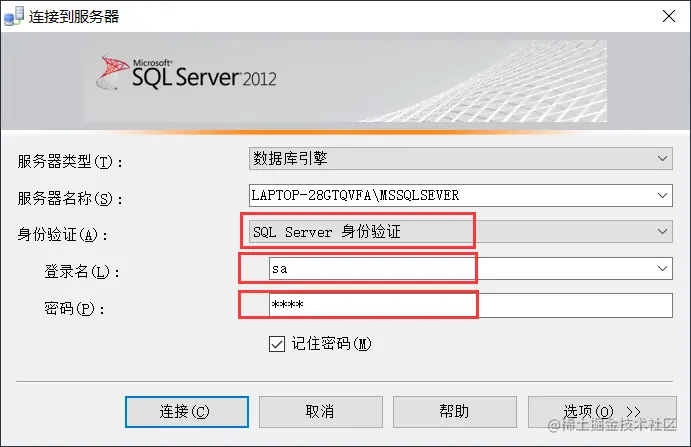
Task: Click the 身份验证(A) label
Action: click(63, 235)
